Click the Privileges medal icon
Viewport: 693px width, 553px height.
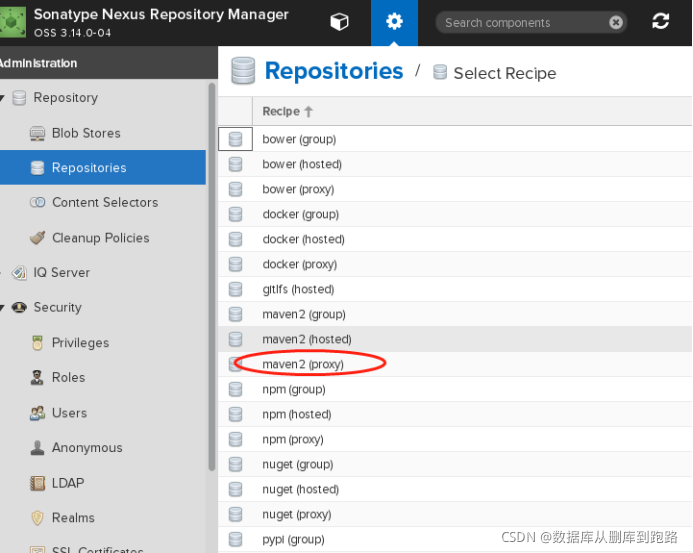38,343
